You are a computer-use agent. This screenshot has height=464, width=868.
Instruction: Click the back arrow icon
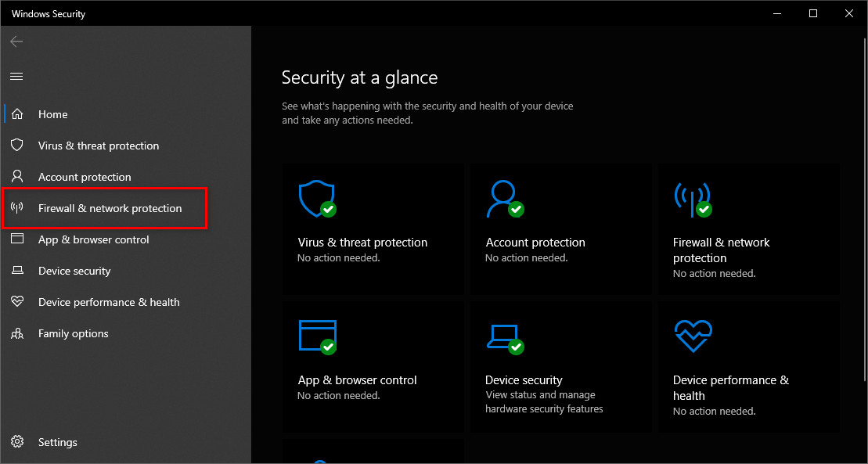(16, 41)
